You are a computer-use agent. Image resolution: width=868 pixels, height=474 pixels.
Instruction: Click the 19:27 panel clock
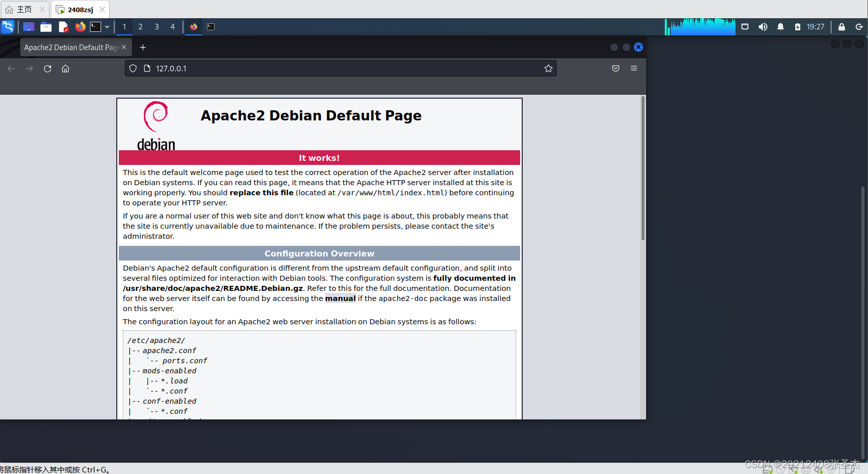click(x=815, y=27)
